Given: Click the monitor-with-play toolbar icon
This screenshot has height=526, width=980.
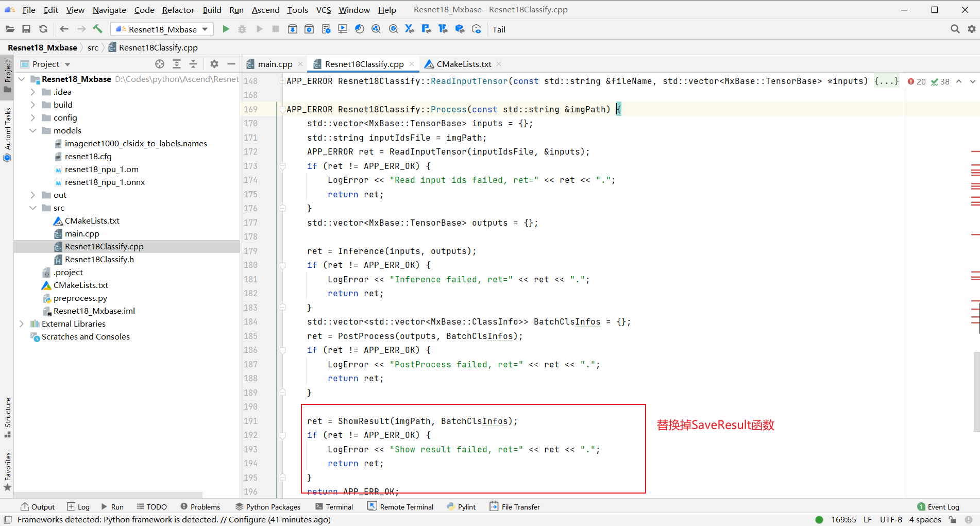Looking at the screenshot, I should (343, 29).
